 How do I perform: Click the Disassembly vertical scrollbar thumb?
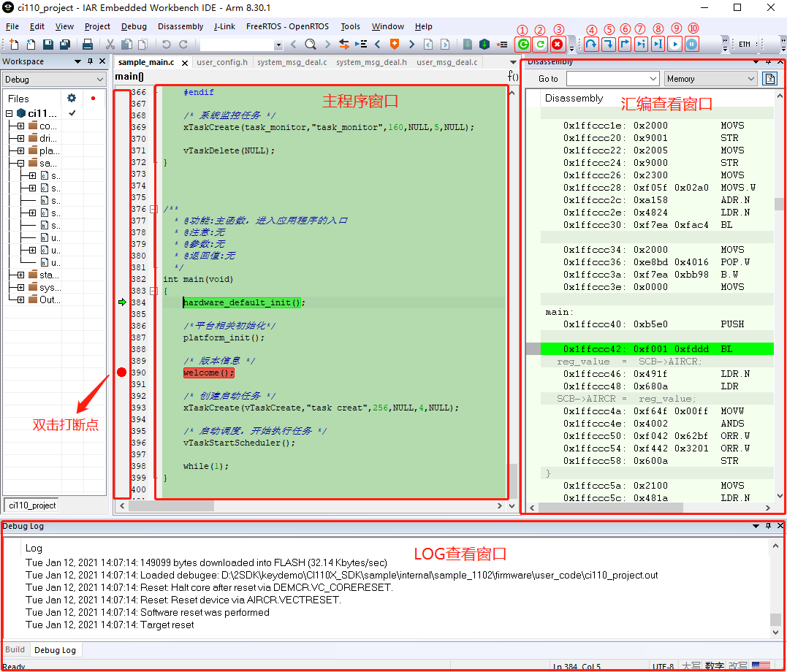click(x=779, y=204)
